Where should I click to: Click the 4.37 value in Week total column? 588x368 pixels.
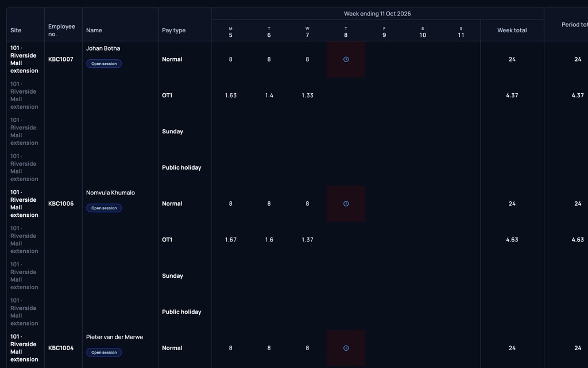pyautogui.click(x=512, y=95)
